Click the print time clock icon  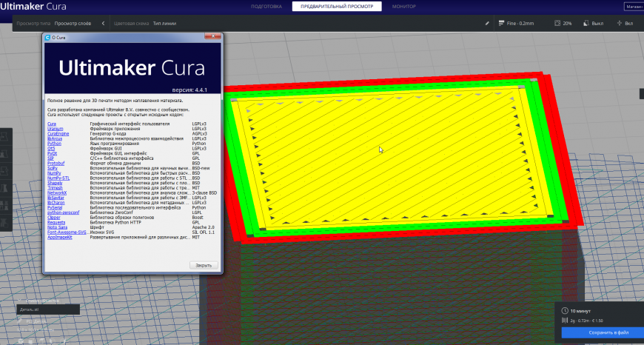point(564,311)
